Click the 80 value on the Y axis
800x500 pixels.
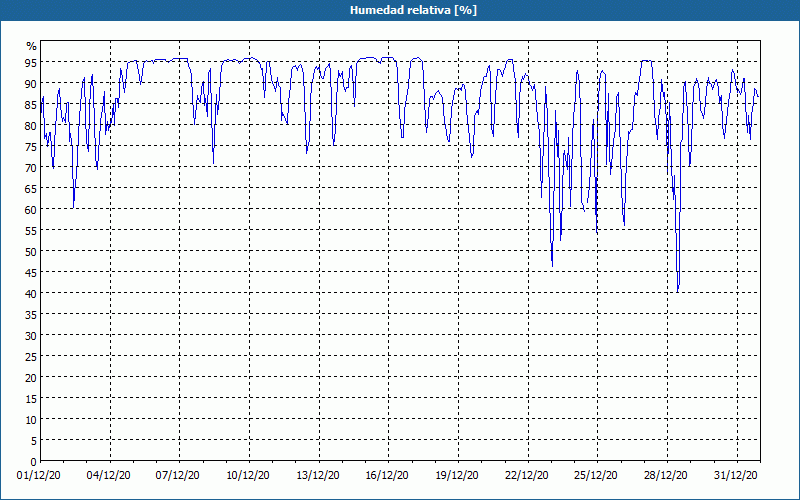pyautogui.click(x=32, y=126)
